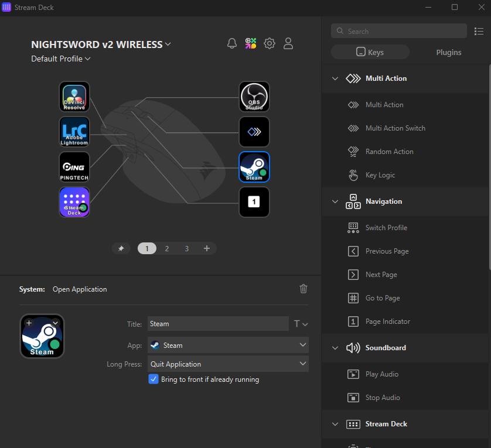Open the user account icon
Screen dimensions: 491x448
tap(288, 43)
